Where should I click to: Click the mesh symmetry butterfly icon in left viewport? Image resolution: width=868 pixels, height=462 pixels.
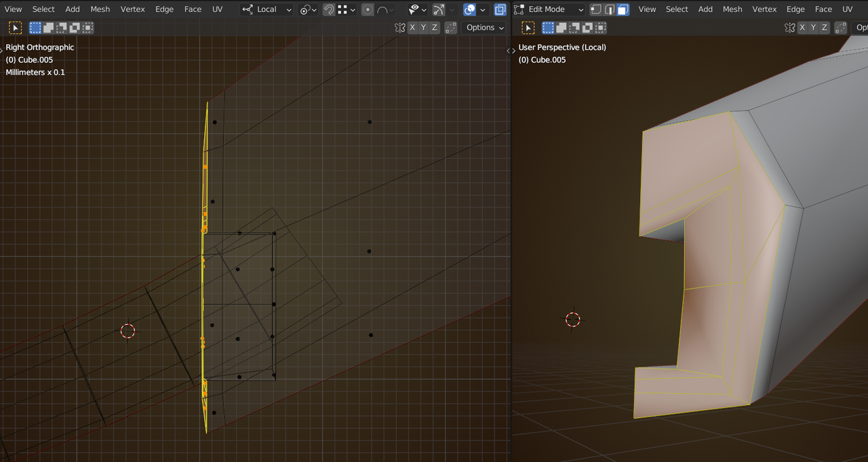400,28
